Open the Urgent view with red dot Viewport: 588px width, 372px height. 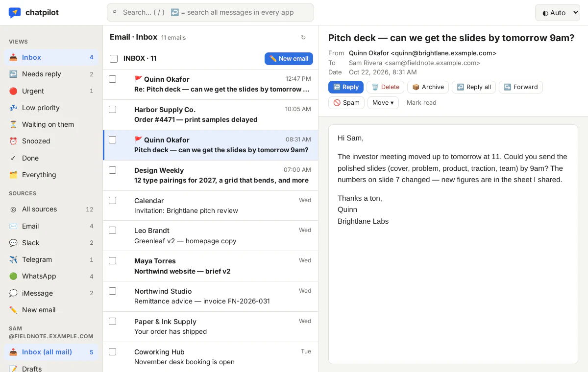[x=51, y=91]
